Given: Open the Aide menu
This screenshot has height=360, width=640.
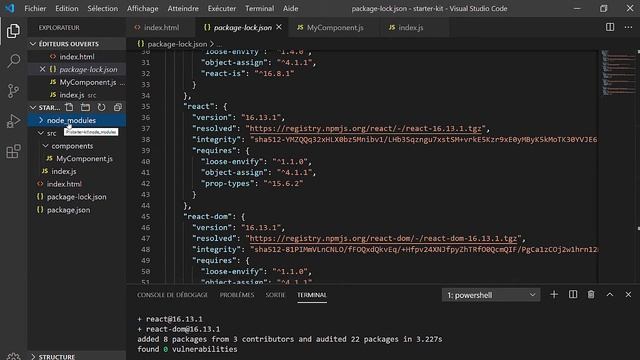Looking at the screenshot, I should pyautogui.click(x=291, y=8).
